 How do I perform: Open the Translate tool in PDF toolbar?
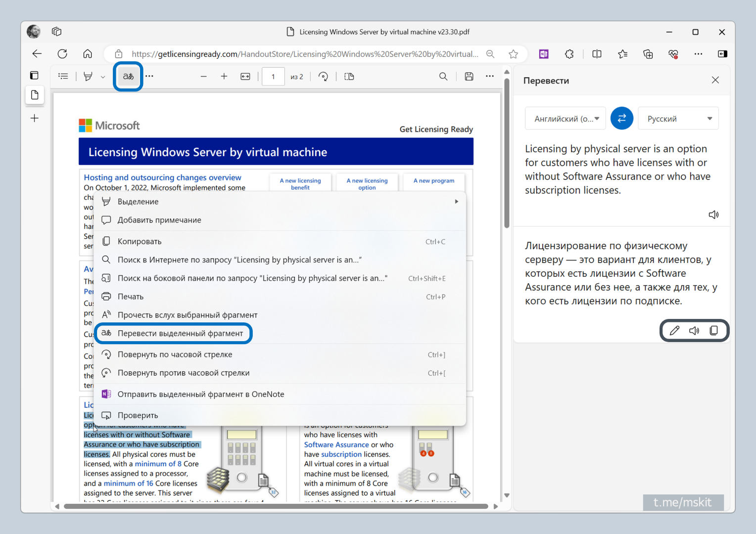(128, 76)
